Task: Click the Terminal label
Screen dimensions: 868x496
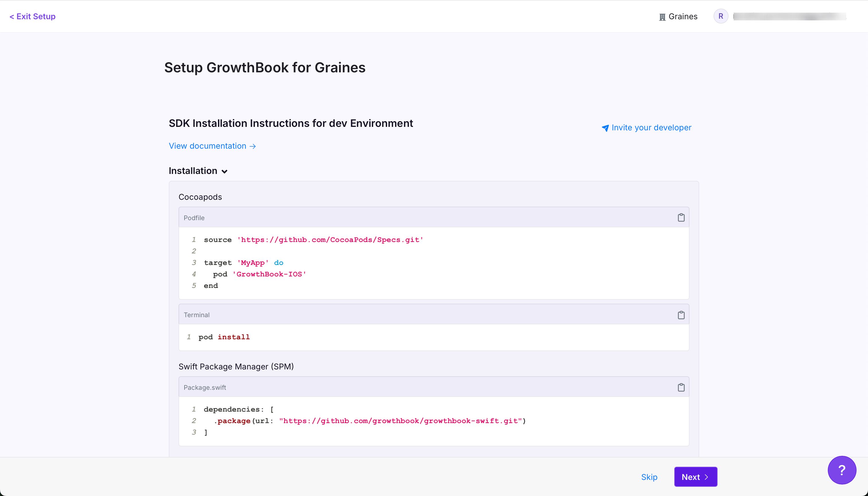Action: click(x=197, y=315)
